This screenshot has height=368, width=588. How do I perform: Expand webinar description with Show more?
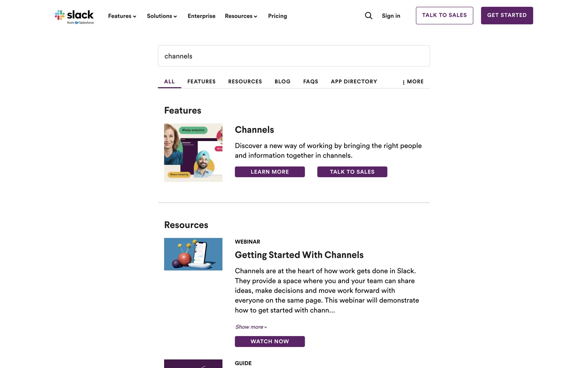tap(251, 327)
